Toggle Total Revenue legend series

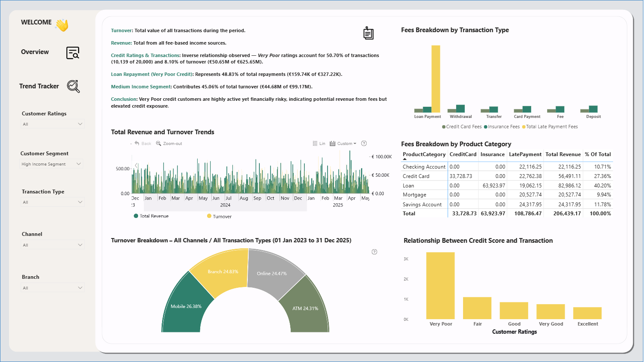151,216
